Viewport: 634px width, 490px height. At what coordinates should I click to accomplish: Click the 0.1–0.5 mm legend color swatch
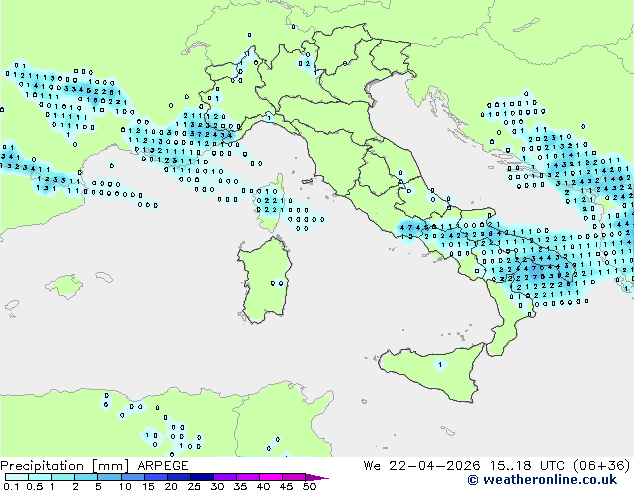[17, 477]
